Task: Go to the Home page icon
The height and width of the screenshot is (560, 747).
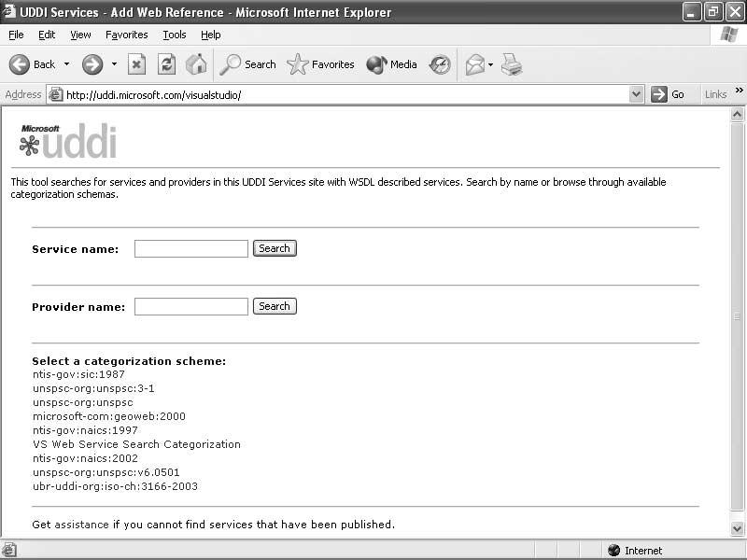Action: coord(196,64)
